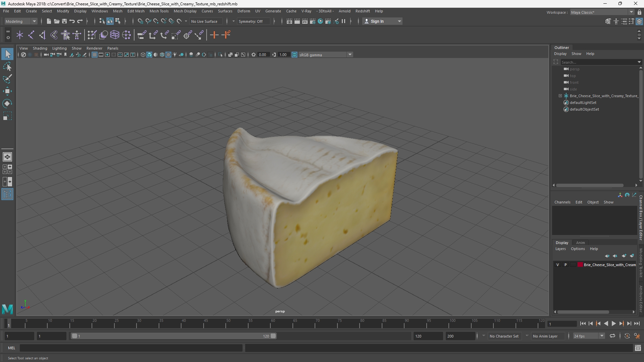This screenshot has height=362, width=644.
Task: Choose the Paint Selection tool
Action: click(7, 79)
